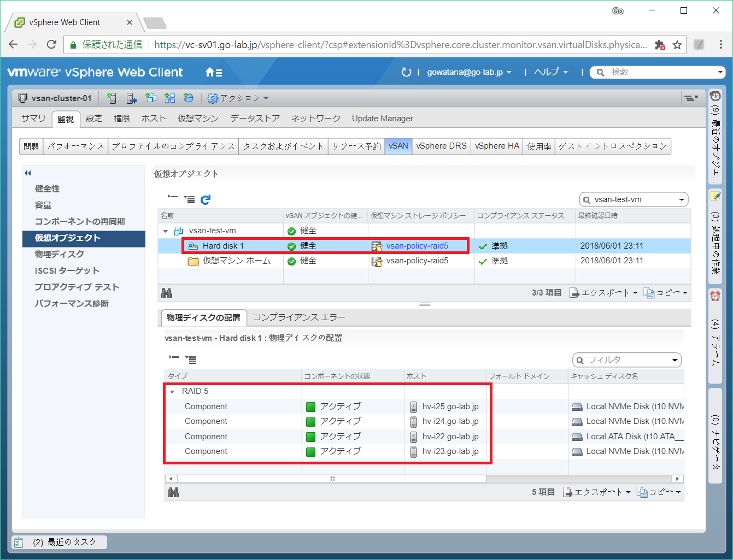Click the panel layout menu icon beside the cluster toolbar
Viewport: 733px width, 560px height.
691,98
